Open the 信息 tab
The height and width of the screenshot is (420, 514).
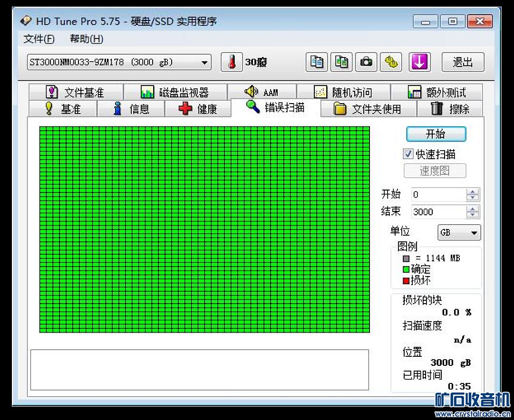131,108
